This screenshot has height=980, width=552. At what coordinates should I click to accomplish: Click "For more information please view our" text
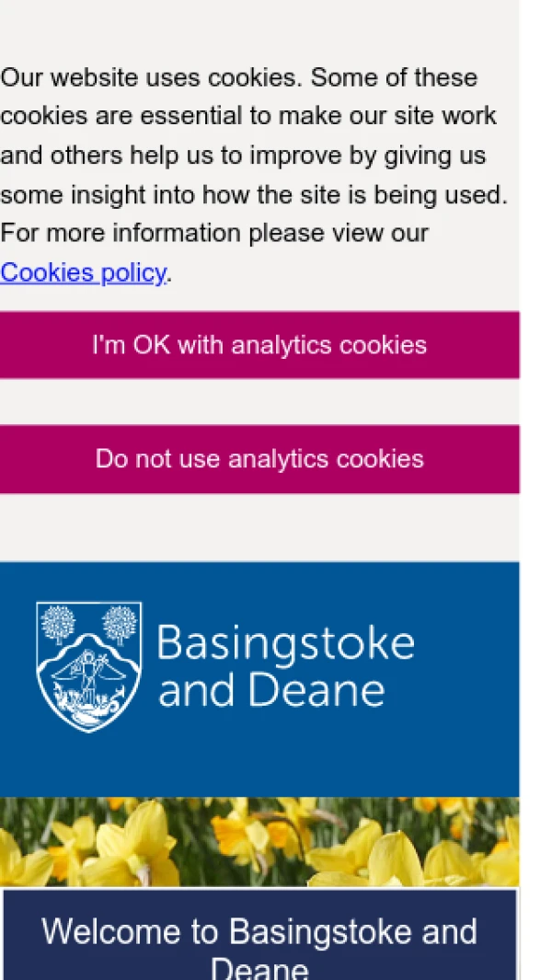click(x=213, y=233)
